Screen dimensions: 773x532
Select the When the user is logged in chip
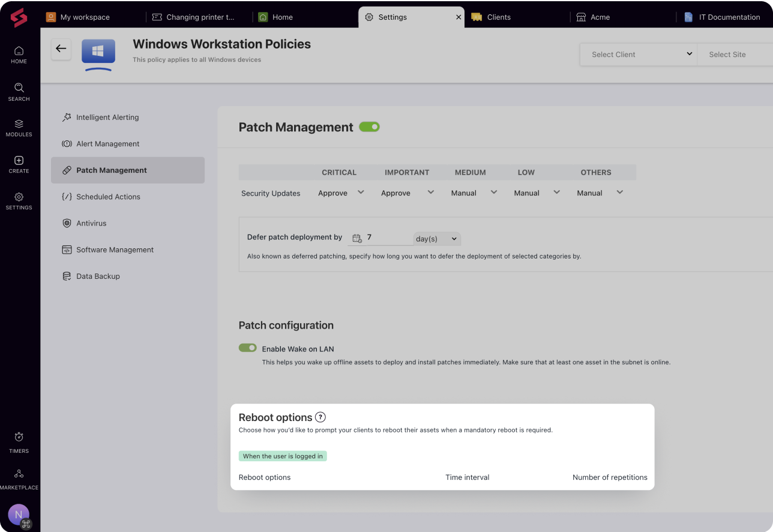(x=283, y=456)
